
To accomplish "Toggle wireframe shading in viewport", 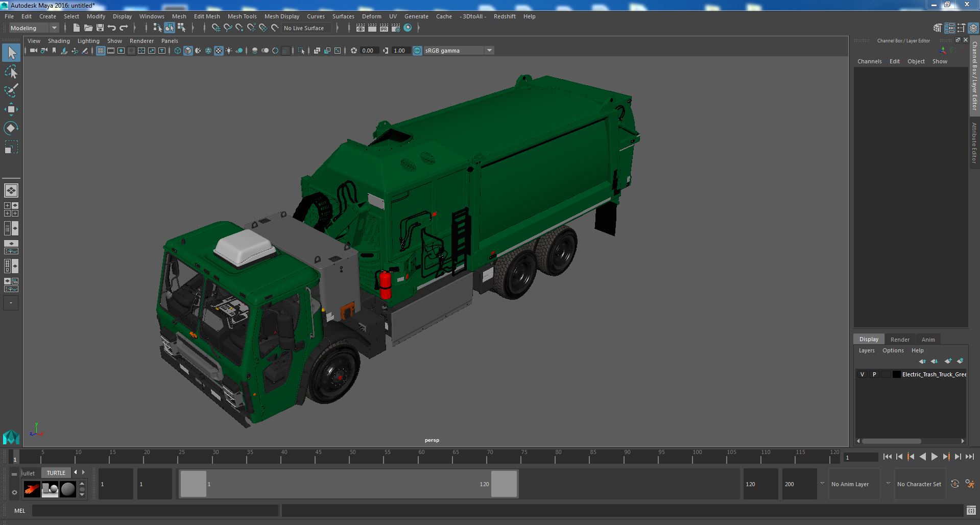I will (x=177, y=51).
